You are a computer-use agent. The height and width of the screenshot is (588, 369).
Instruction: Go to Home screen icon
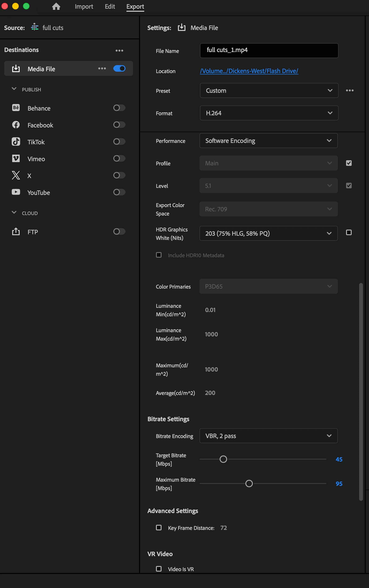56,6
